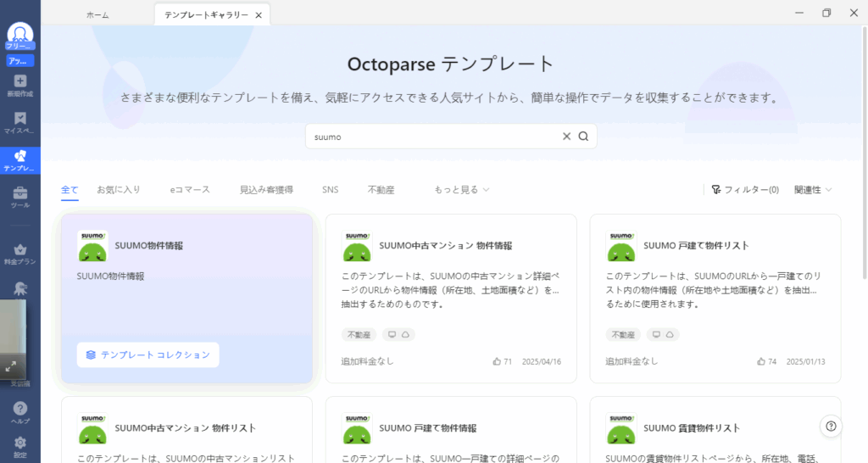Click SUUMO中古マンション 物件情報 logo
The width and height of the screenshot is (868, 463).
(357, 246)
